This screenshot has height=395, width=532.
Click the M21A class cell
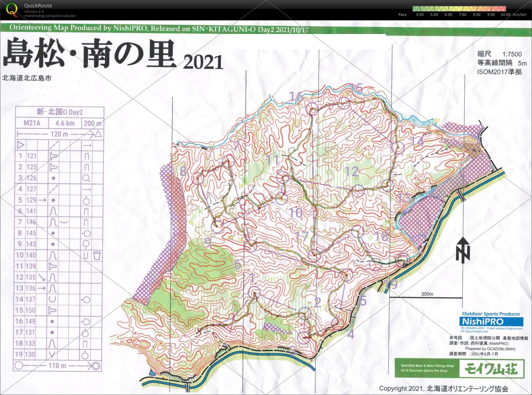(32, 123)
